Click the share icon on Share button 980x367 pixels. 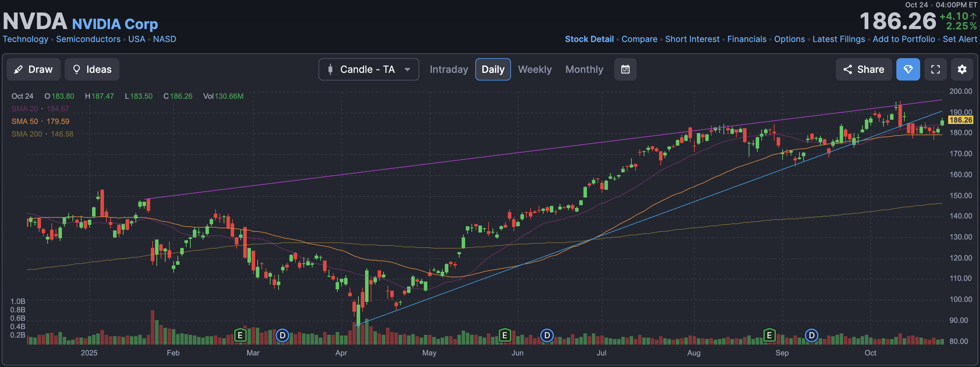[x=847, y=69]
